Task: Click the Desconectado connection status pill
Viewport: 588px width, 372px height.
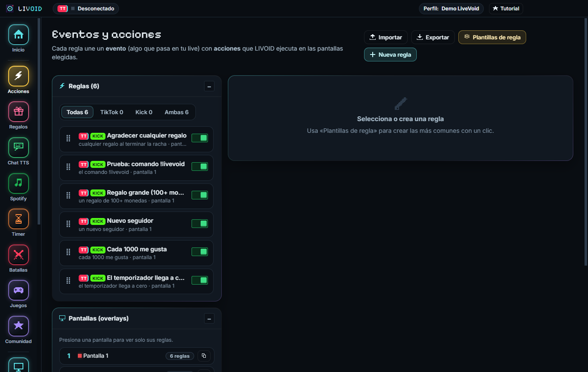Action: [86, 9]
